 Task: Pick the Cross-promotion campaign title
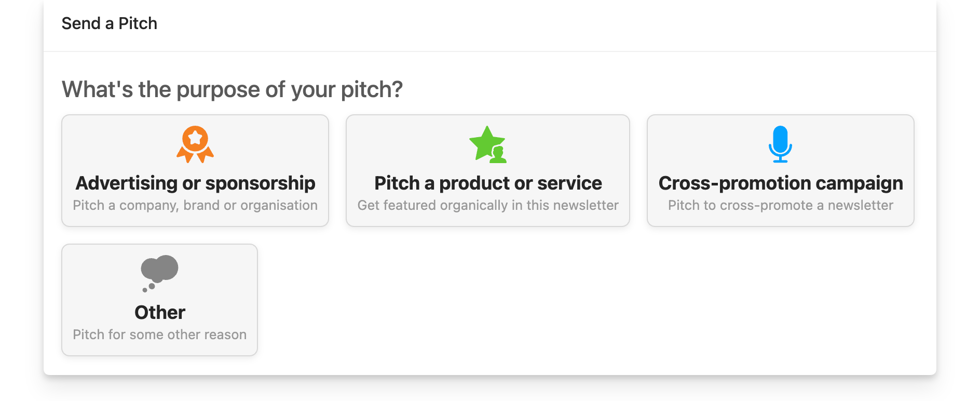[781, 183]
